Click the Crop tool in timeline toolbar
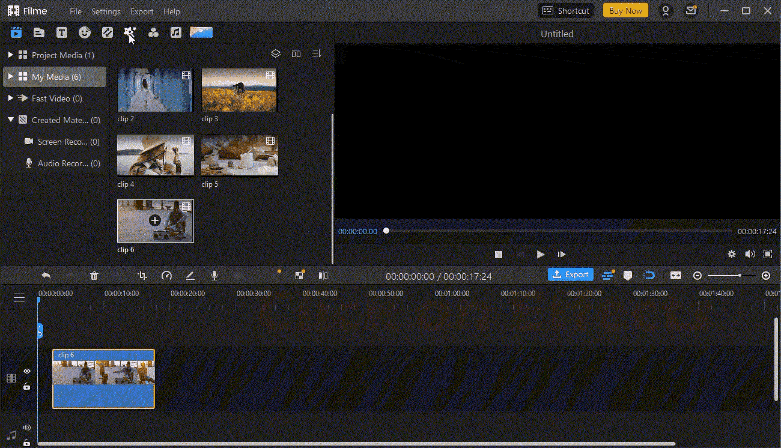Image resolution: width=781 pixels, height=448 pixels. pos(142,276)
